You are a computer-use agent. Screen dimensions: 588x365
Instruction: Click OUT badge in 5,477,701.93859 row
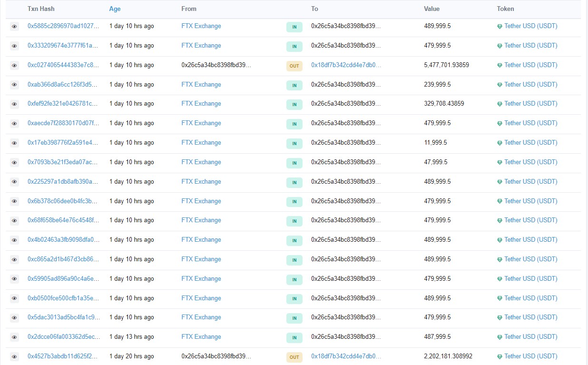coord(294,66)
